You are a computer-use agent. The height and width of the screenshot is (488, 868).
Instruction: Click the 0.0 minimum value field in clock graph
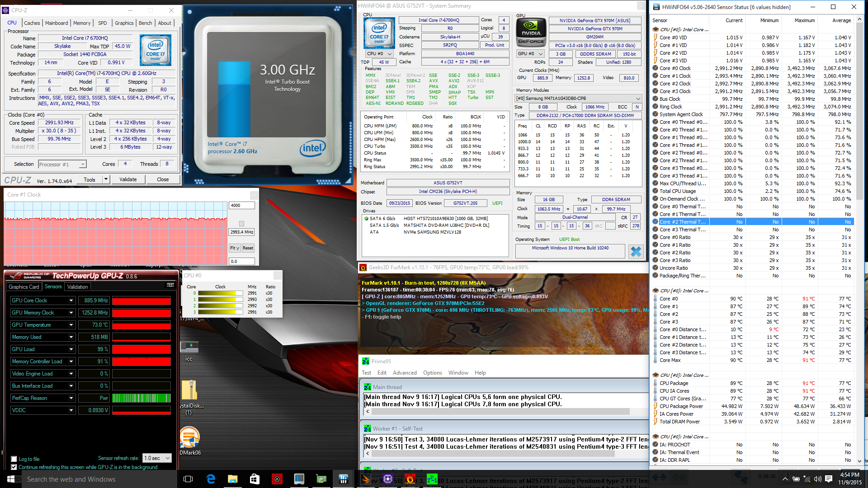point(242,262)
